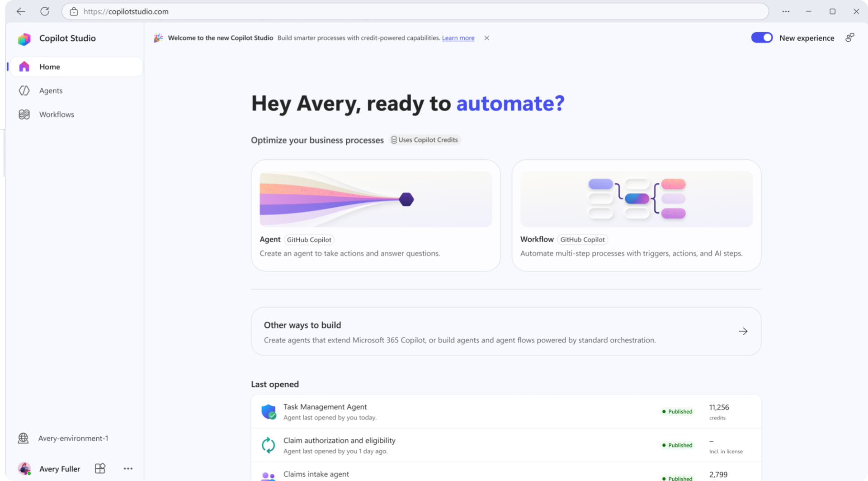Screen dimensions: 868x481
Task: Click the Agent card description text
Action: [x=349, y=253]
